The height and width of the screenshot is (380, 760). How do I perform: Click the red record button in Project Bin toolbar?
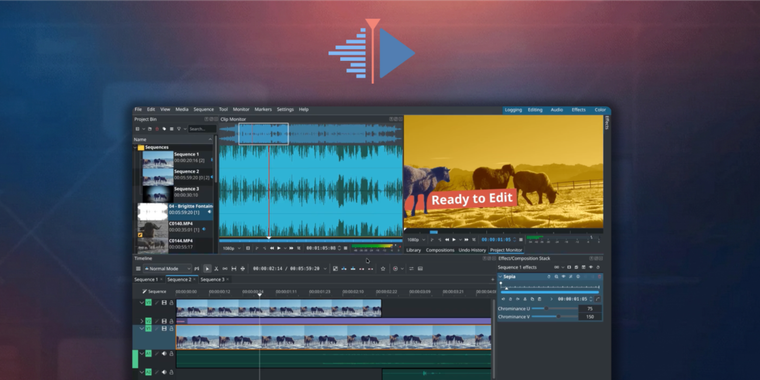pos(157,129)
